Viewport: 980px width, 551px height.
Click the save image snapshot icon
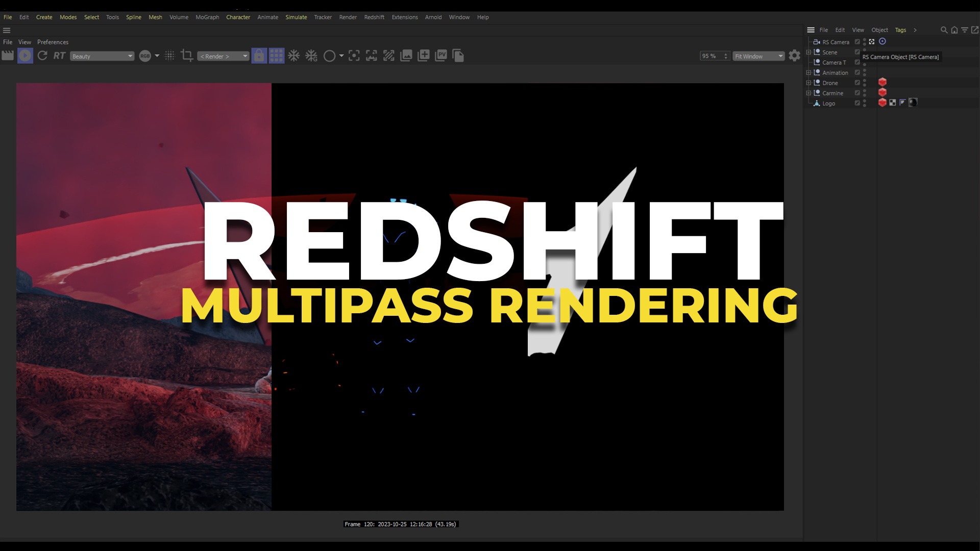pyautogui.click(x=406, y=56)
